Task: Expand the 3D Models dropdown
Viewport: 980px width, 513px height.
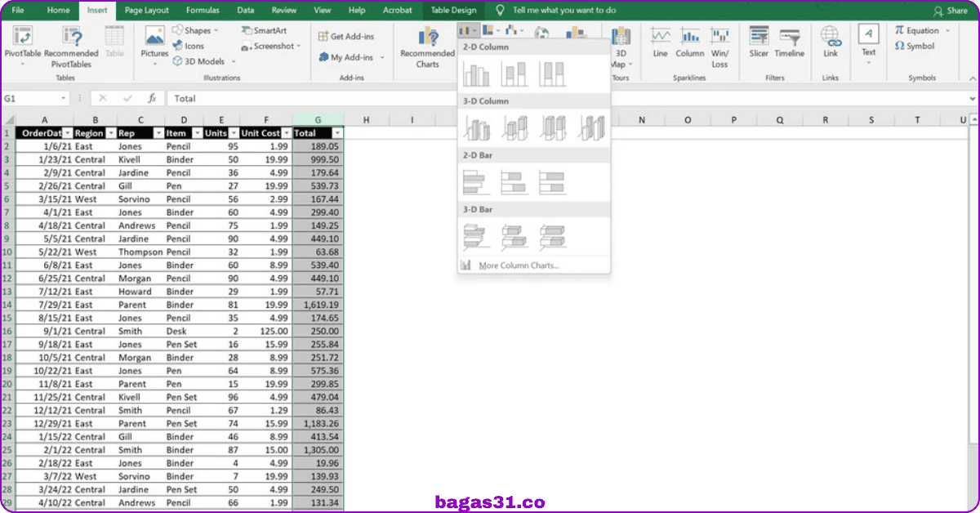Action: point(234,61)
